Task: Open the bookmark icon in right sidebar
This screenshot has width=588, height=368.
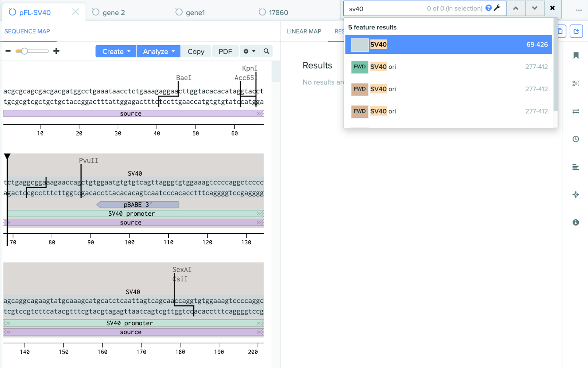Action: [x=576, y=56]
